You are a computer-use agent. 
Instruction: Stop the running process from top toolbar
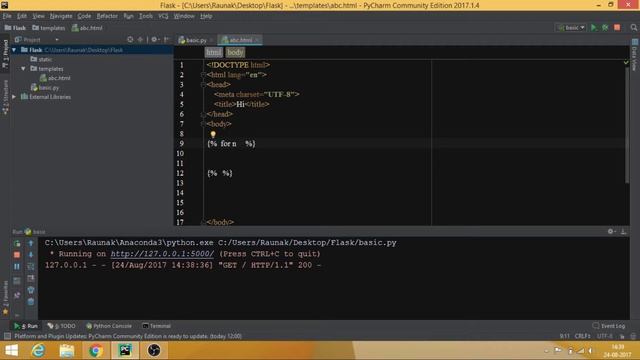coord(617,27)
